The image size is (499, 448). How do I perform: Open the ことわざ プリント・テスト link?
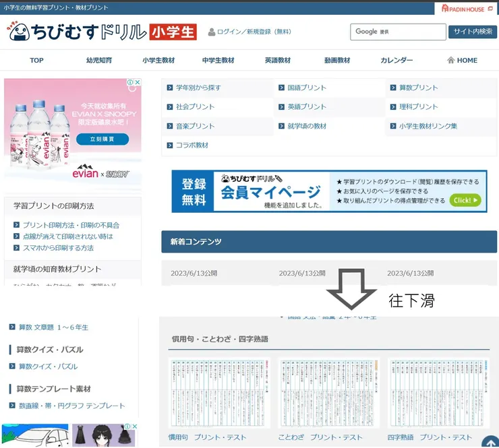(320, 437)
